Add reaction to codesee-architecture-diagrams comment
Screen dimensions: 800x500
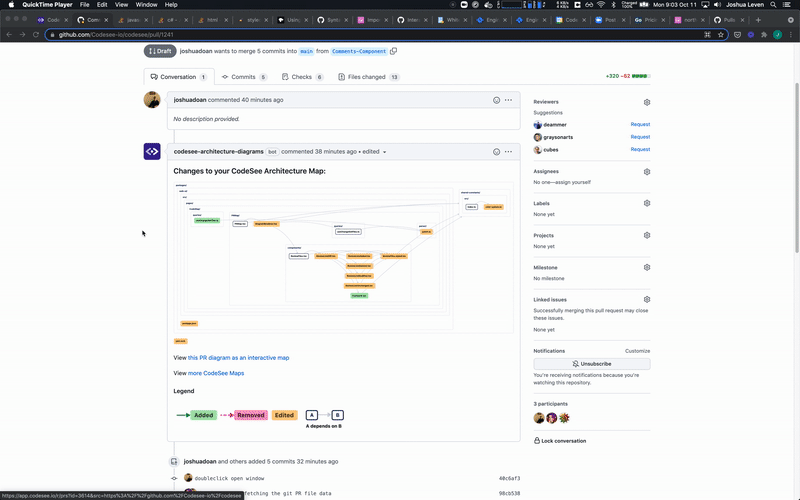(496, 152)
